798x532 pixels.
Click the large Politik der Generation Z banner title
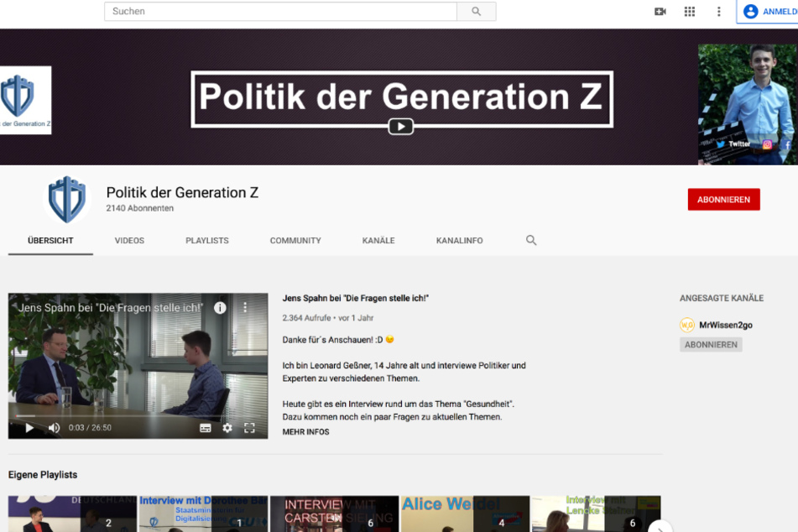(400, 96)
